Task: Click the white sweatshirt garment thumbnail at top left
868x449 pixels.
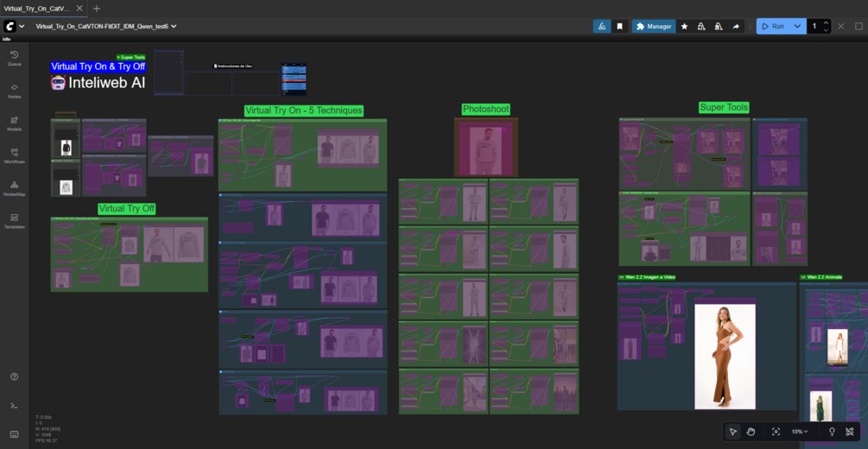Action: [67, 187]
